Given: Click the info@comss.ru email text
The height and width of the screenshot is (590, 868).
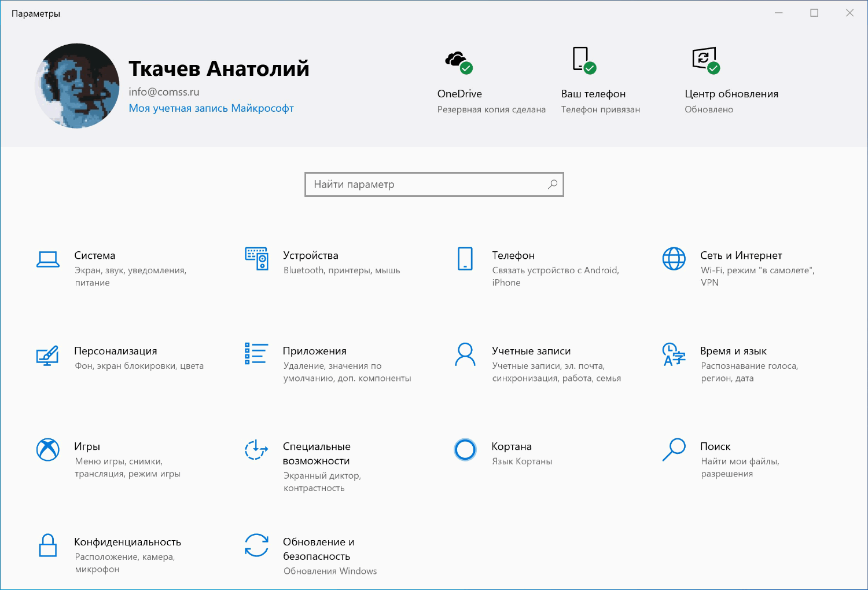Looking at the screenshot, I should pos(164,91).
